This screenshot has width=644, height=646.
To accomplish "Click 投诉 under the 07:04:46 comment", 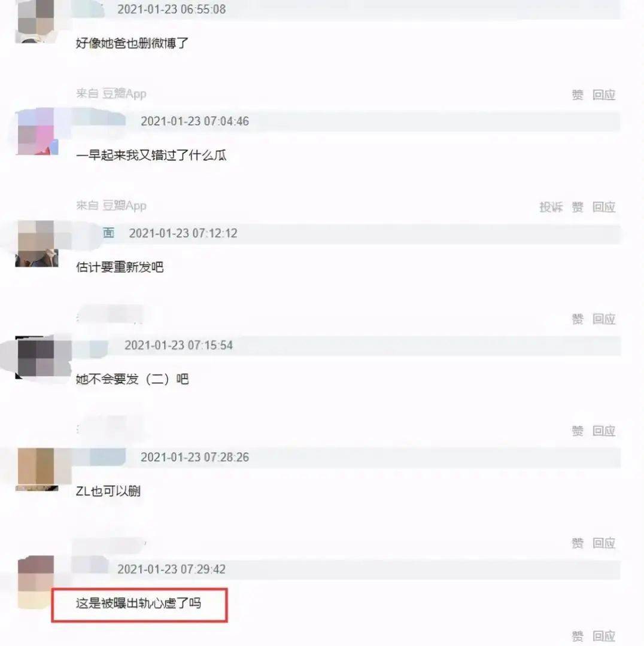I will pyautogui.click(x=551, y=207).
